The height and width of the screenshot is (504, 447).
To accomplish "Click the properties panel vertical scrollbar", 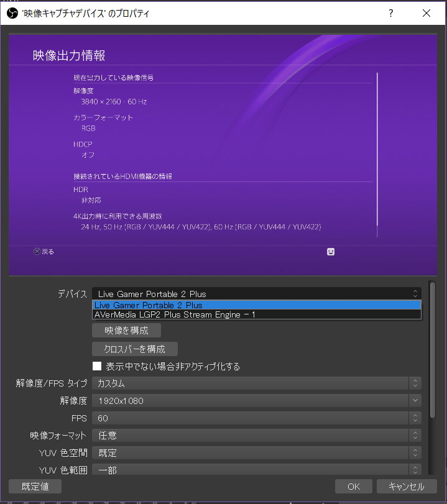I will pos(433,350).
